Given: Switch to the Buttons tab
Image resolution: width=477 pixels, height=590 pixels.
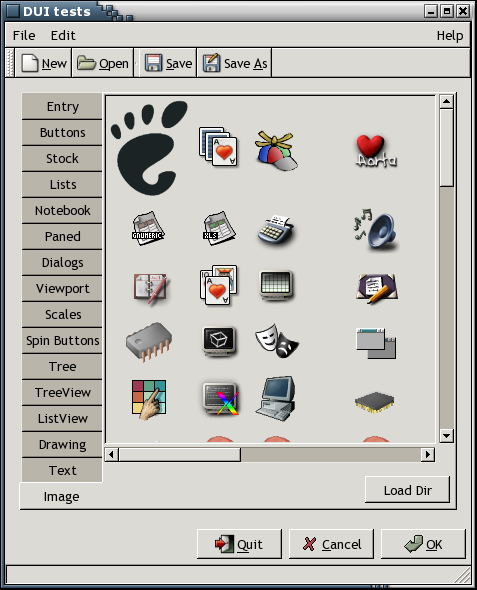Looking at the screenshot, I should coord(62,132).
